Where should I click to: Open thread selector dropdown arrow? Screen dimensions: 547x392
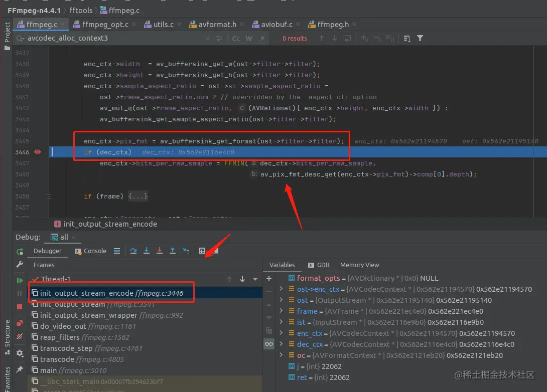(x=255, y=279)
